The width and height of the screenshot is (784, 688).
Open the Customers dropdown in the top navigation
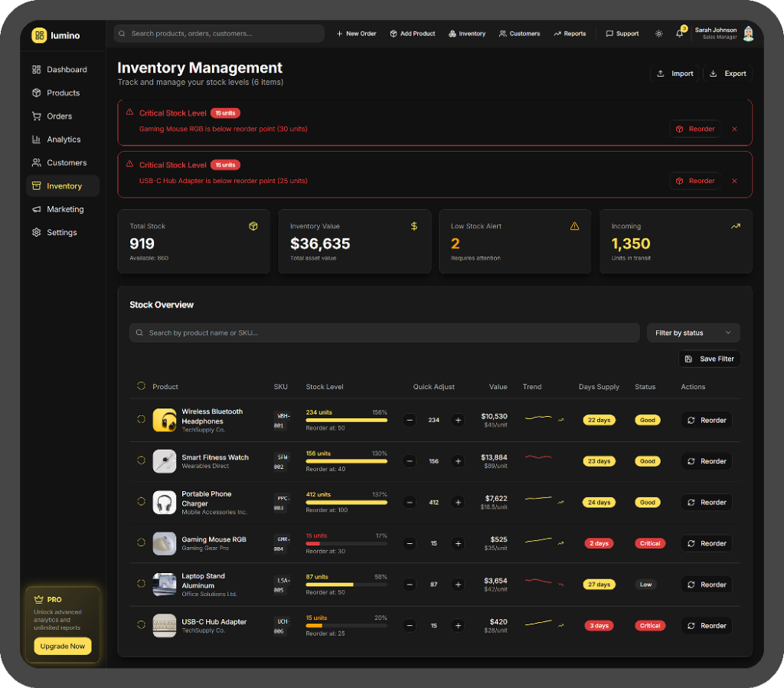point(520,33)
